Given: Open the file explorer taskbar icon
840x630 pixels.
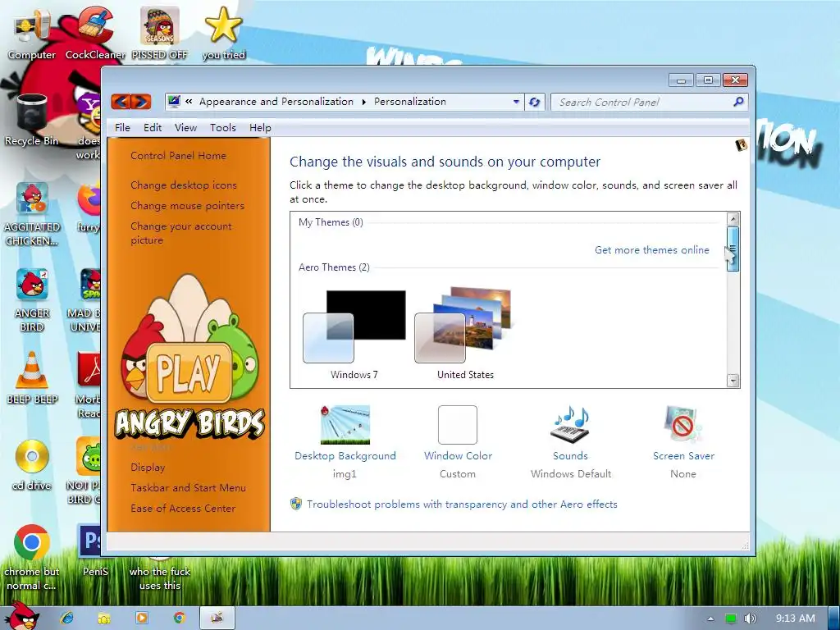Looking at the screenshot, I should pos(104,618).
